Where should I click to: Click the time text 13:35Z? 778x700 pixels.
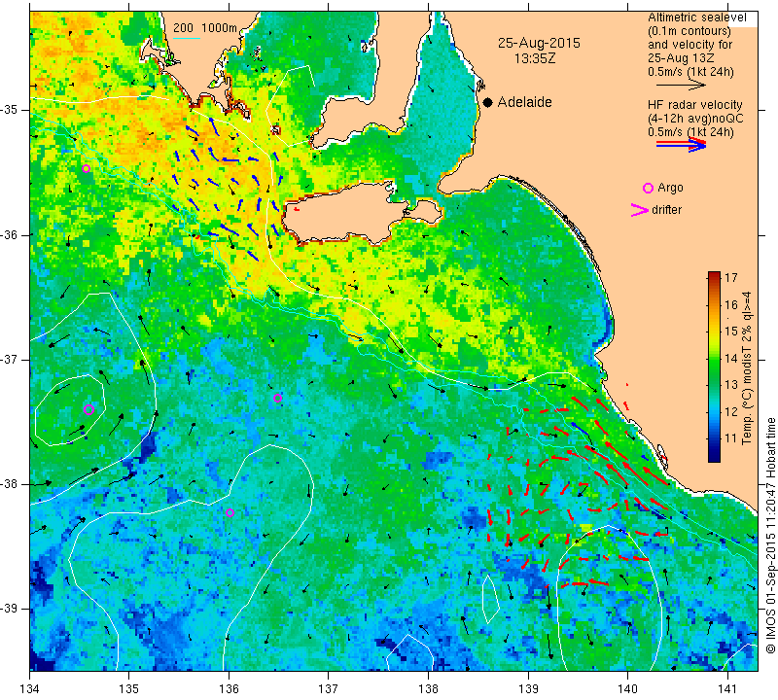[x=535, y=59]
